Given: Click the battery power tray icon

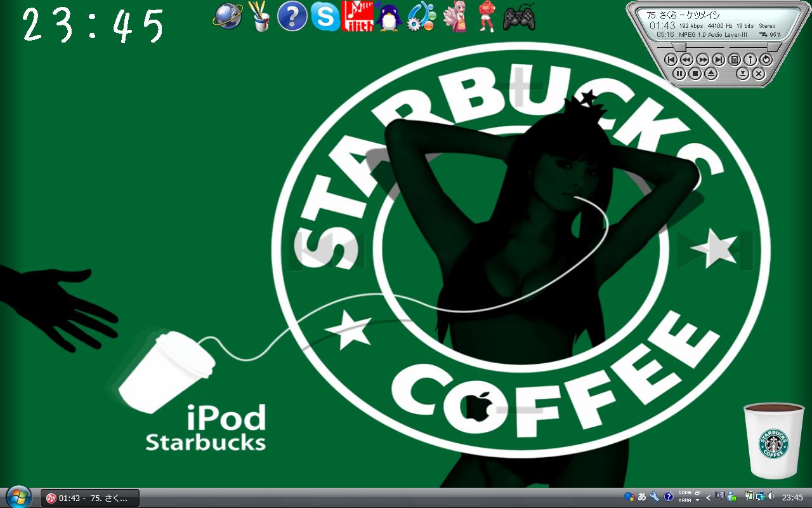Looking at the screenshot, I should (x=749, y=497).
